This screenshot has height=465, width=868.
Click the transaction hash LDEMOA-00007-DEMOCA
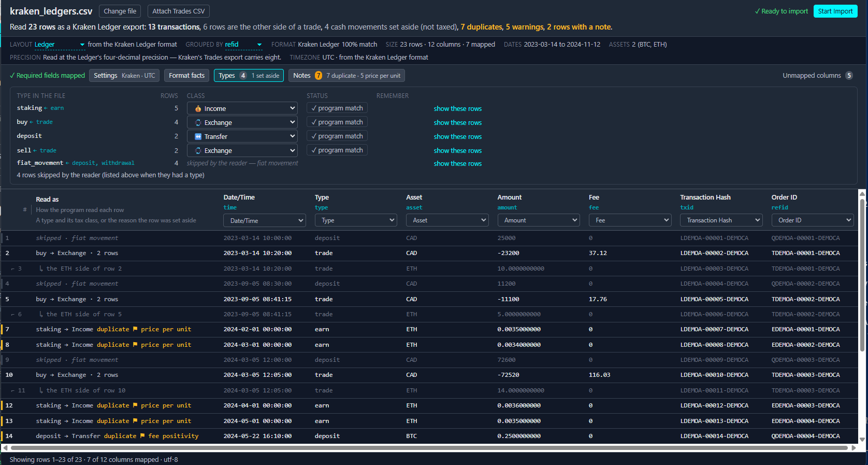click(x=714, y=329)
